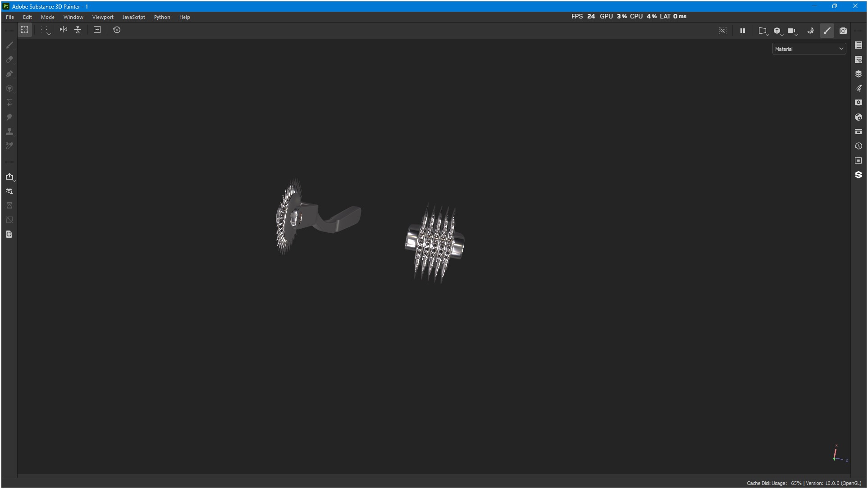Open the Viewport menu
Screen dimensions: 868x489
[x=103, y=17]
